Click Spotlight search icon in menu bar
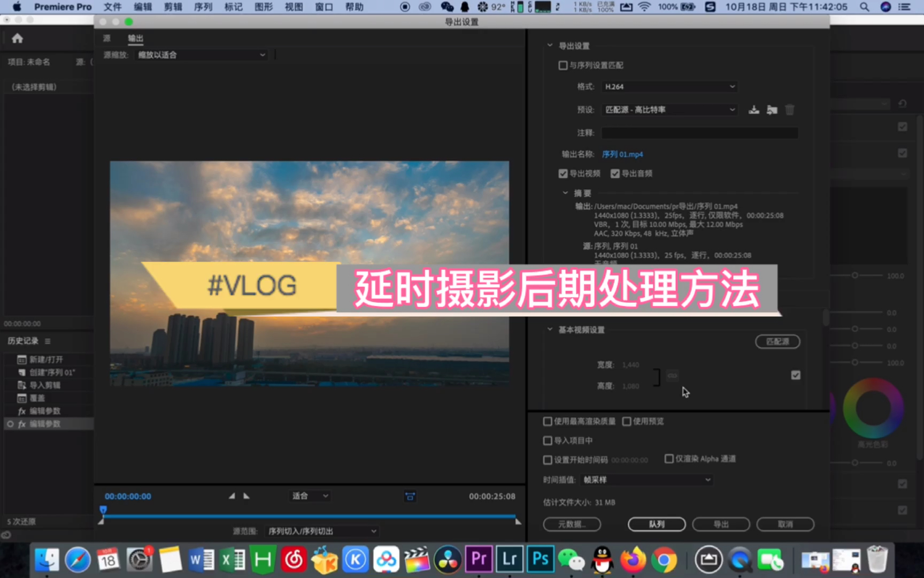The width and height of the screenshot is (924, 578). click(x=864, y=7)
